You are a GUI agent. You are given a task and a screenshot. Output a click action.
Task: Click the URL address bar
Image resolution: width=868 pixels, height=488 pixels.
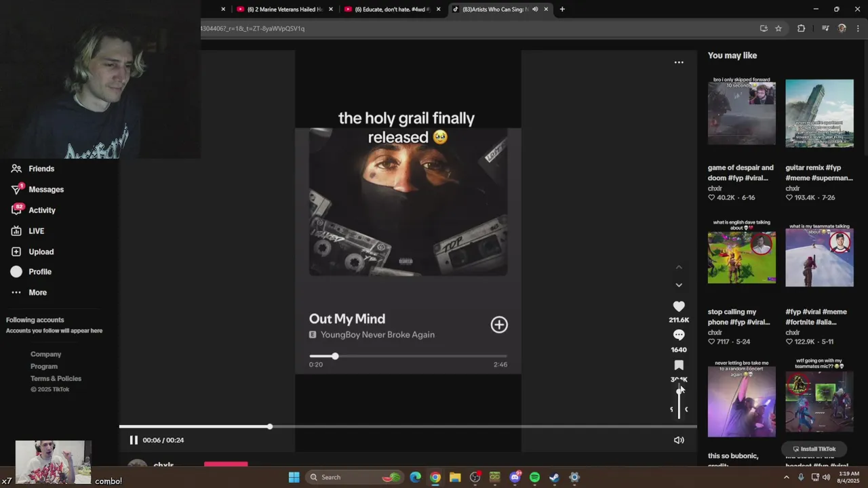coord(475,28)
